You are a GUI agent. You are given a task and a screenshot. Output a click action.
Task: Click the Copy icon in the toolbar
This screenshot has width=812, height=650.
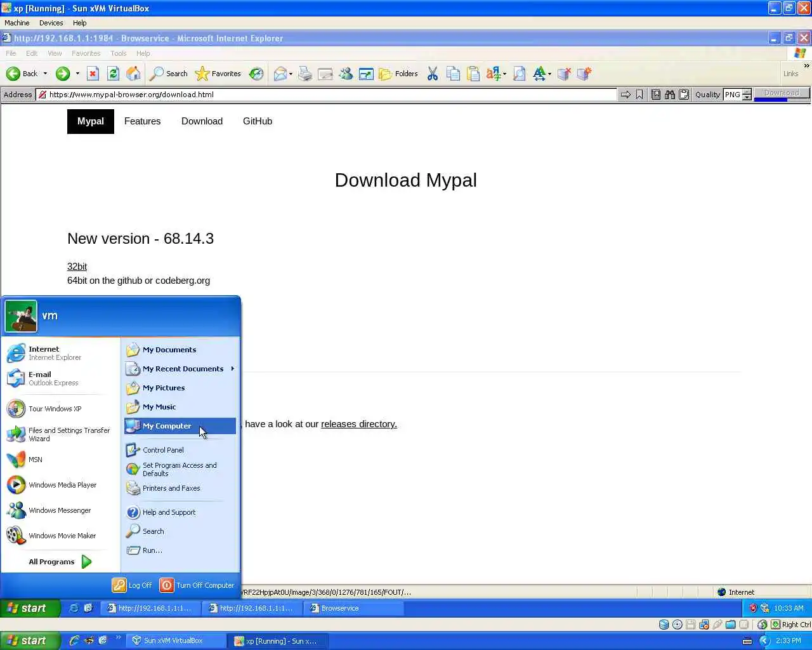[453, 74]
